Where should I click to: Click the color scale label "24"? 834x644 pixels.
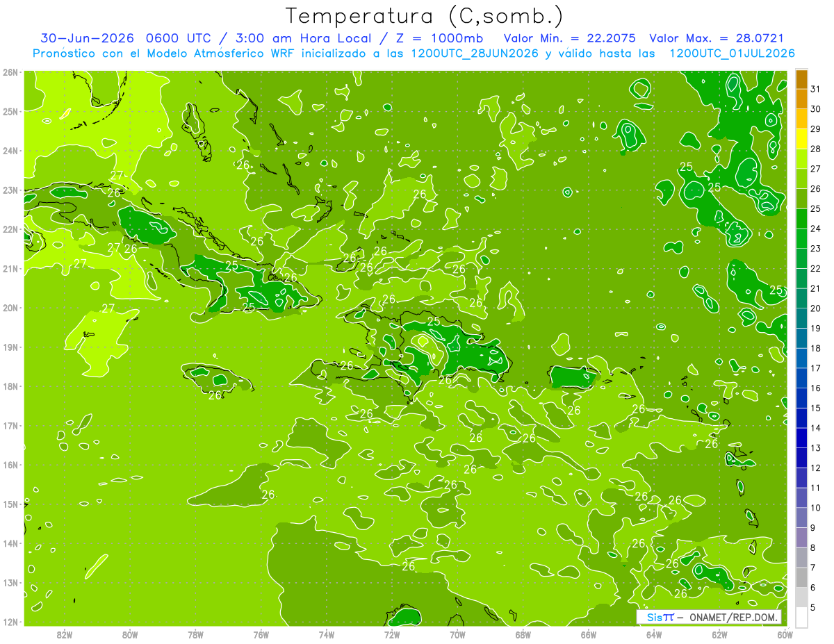point(815,229)
